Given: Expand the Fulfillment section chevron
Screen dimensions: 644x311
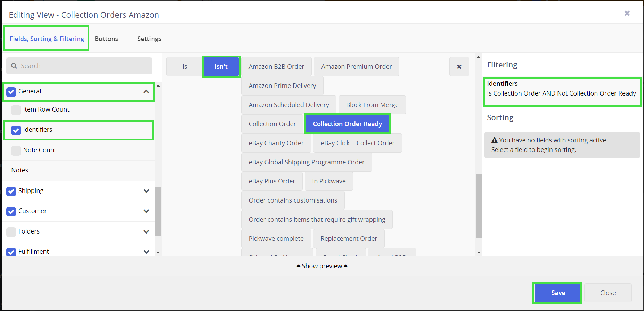Looking at the screenshot, I should coord(146,252).
